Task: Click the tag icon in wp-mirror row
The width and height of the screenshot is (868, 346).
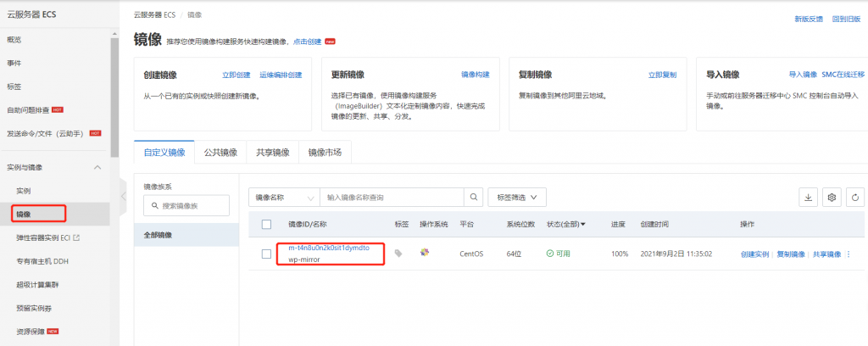Action: (398, 254)
